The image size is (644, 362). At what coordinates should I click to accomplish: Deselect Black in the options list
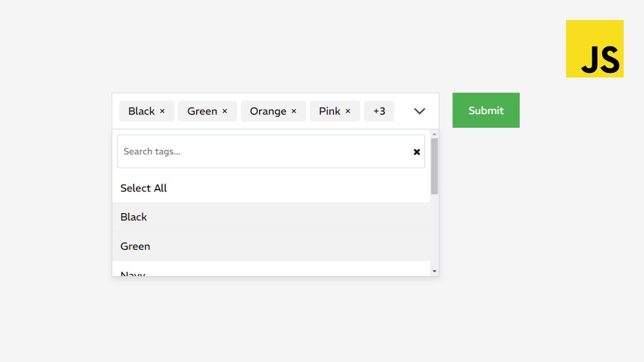pos(134,217)
